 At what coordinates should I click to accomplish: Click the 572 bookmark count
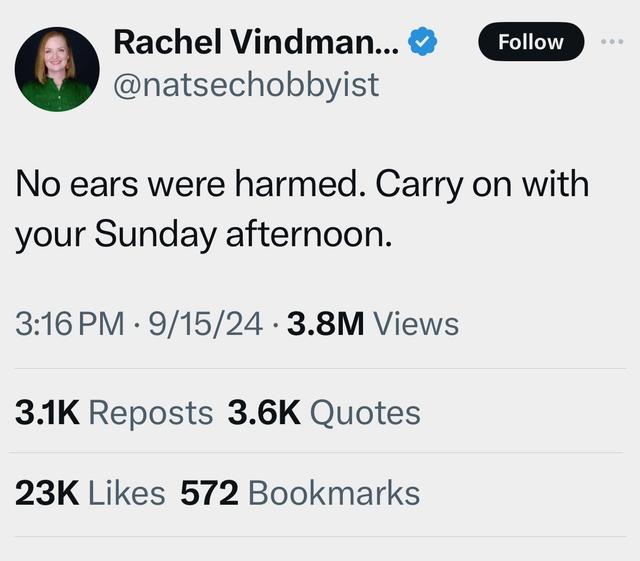point(209,493)
